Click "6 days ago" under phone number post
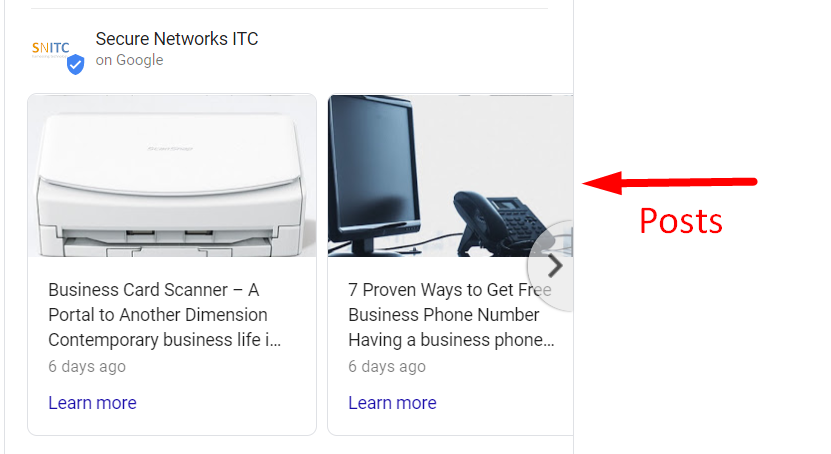The image size is (831, 454). click(x=387, y=367)
